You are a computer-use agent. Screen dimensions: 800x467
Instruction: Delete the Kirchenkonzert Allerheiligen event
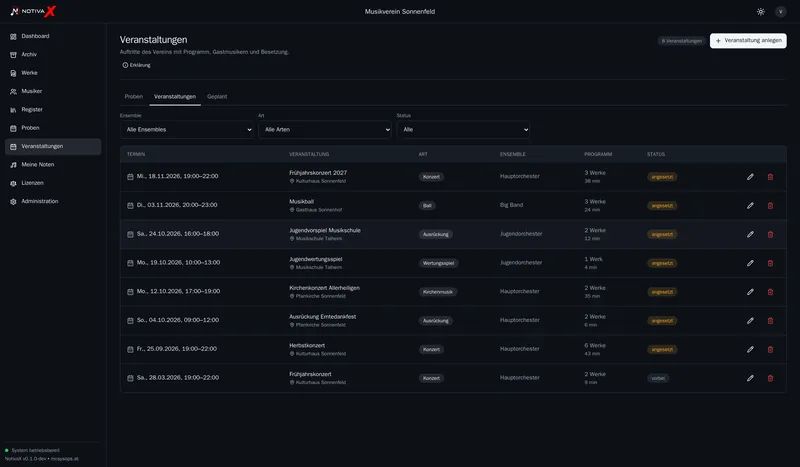[x=770, y=291]
